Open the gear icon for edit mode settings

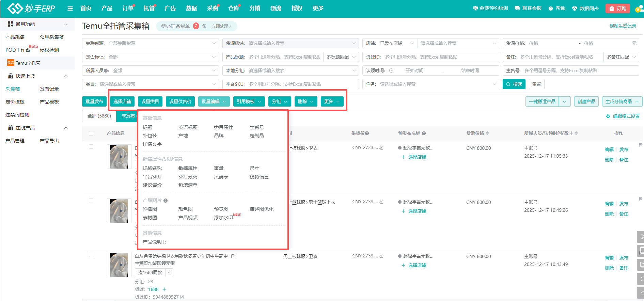pyautogui.click(x=608, y=116)
